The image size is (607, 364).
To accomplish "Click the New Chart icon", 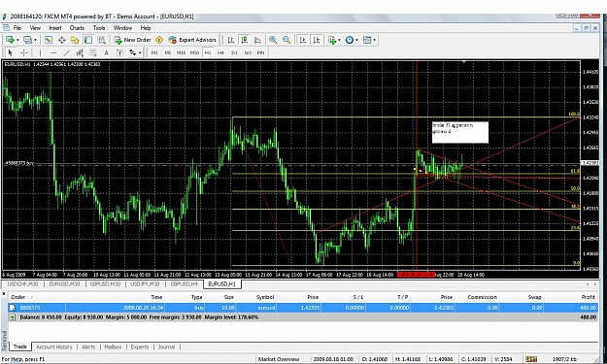I will [10, 40].
